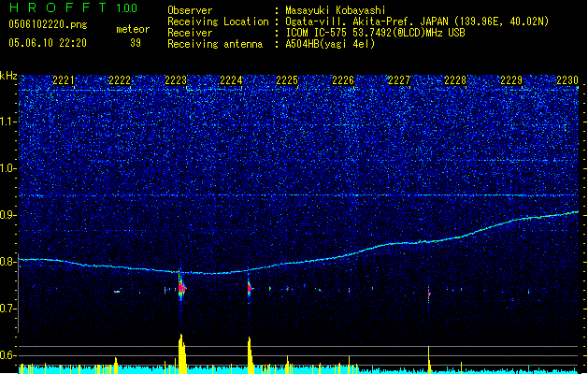
Task: Click observer name Masayuki Kobayashi
Action: [x=336, y=10]
